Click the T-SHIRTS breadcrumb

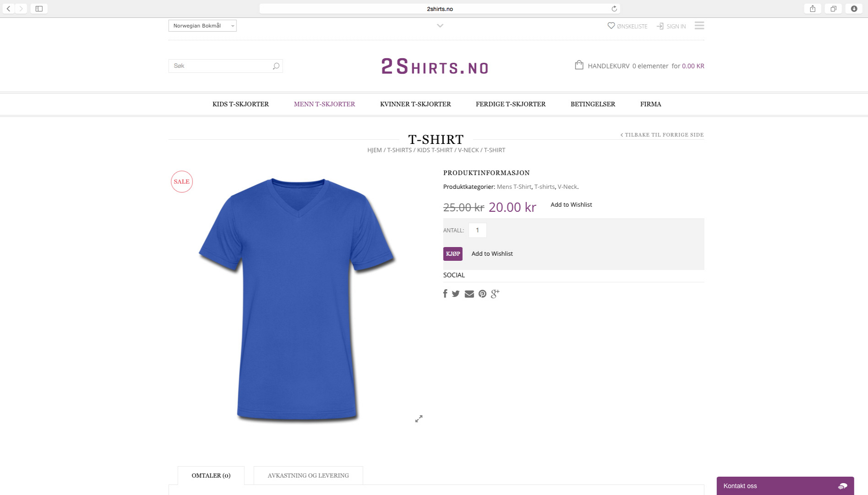399,150
